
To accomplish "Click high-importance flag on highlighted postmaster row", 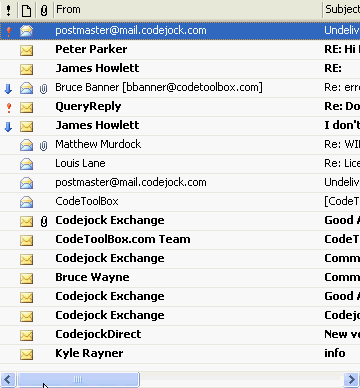I will point(9,31).
